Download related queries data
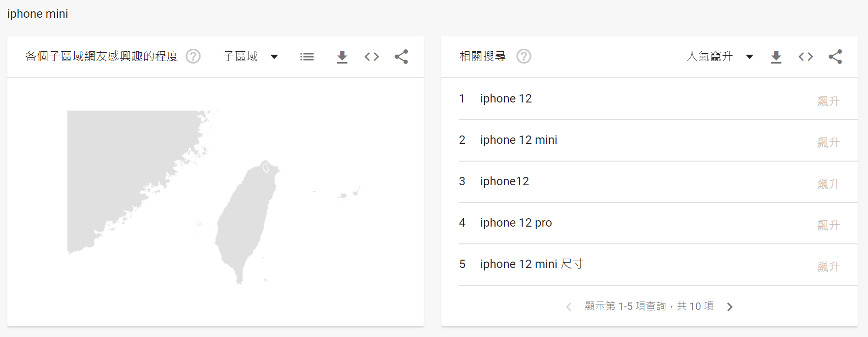Viewport: 868px width, 337px height. (776, 57)
